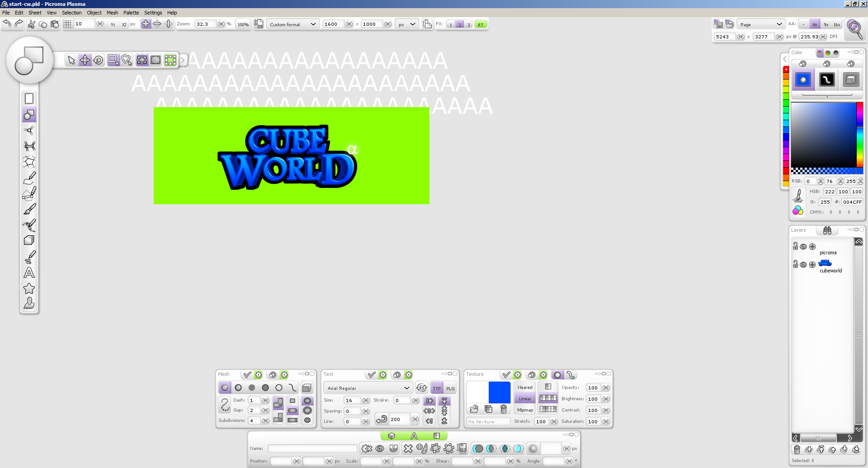Open the Settings menu

pos(153,13)
